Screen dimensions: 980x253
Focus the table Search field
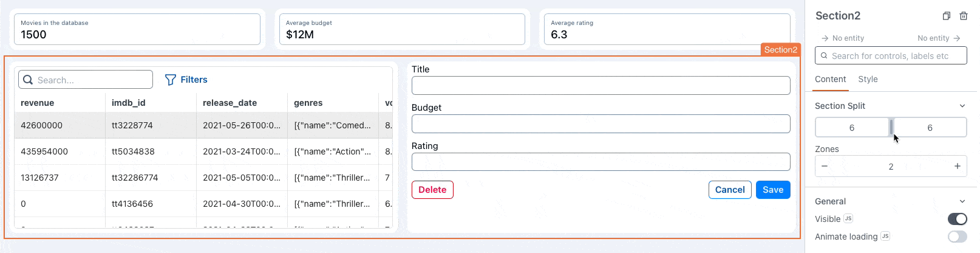[86, 80]
